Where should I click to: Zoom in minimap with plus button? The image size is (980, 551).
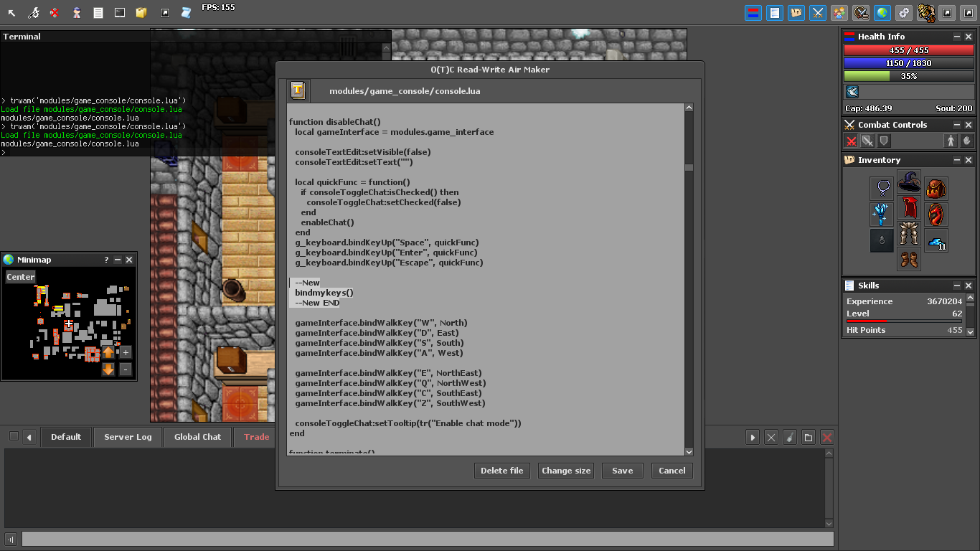coord(126,352)
